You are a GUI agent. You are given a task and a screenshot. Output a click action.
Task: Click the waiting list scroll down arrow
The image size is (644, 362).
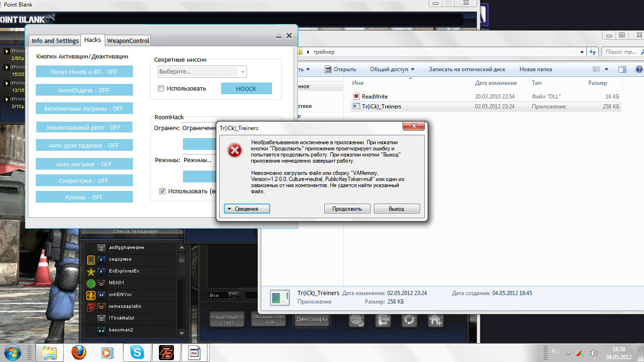[182, 333]
